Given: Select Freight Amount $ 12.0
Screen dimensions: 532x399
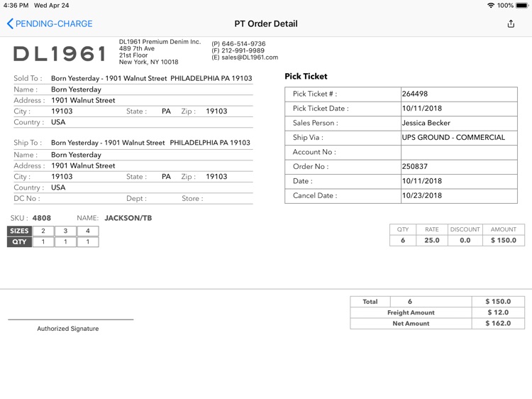Looking at the screenshot, I should pos(498,312).
